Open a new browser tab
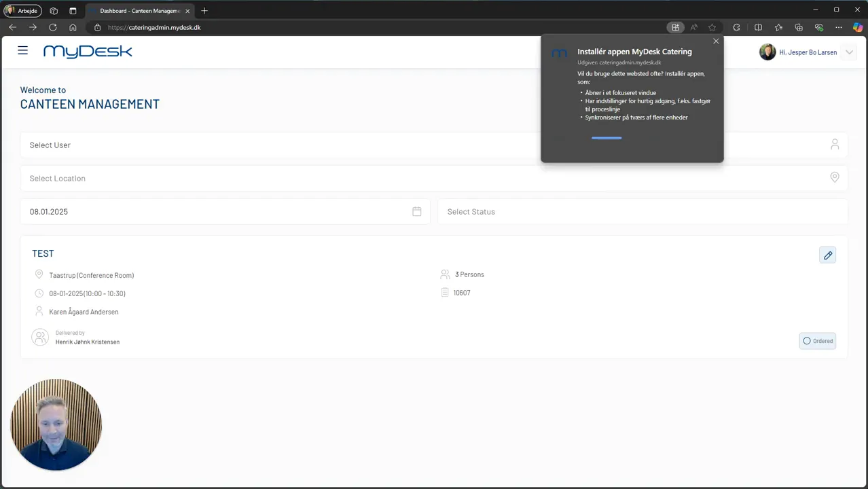 pos(204,11)
